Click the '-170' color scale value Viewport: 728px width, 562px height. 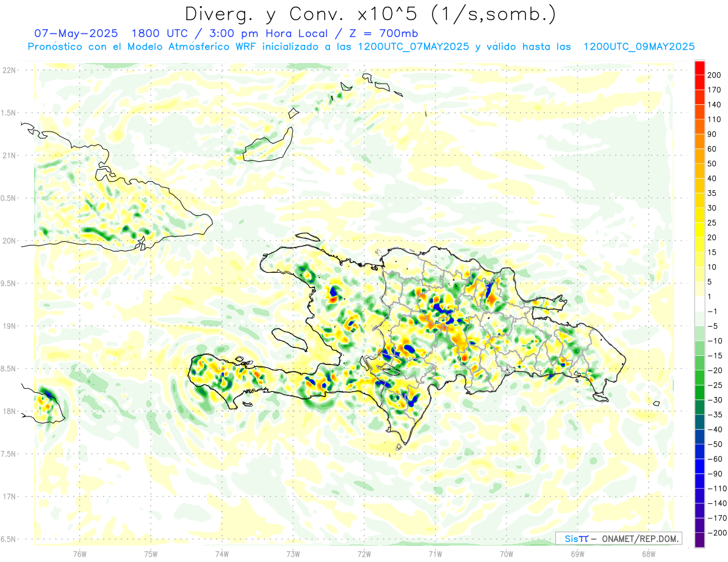pyautogui.click(x=716, y=518)
